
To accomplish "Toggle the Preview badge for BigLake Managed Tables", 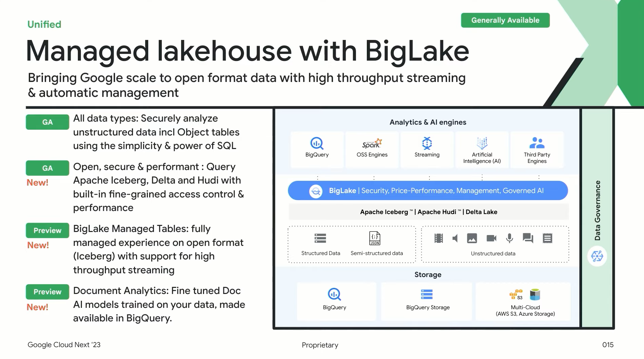I will pos(47,230).
